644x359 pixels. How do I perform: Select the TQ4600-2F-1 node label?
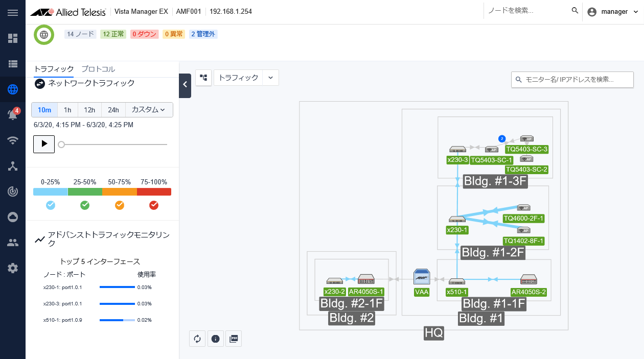pyautogui.click(x=524, y=218)
